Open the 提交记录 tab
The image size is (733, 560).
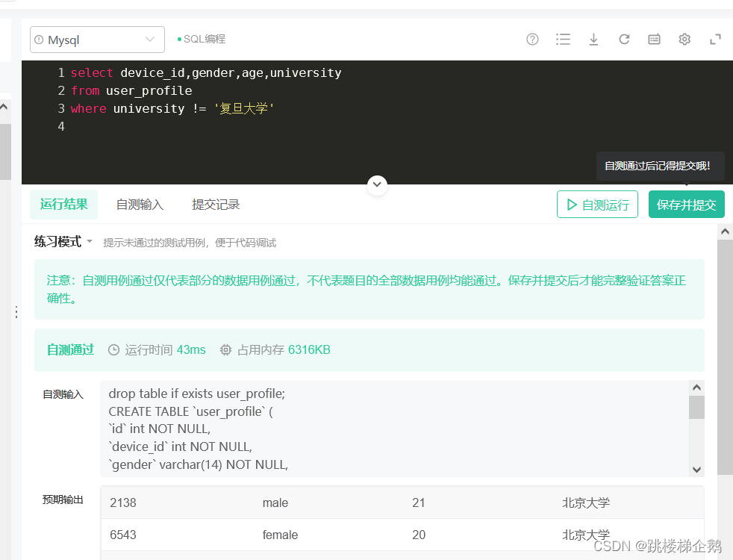216,205
